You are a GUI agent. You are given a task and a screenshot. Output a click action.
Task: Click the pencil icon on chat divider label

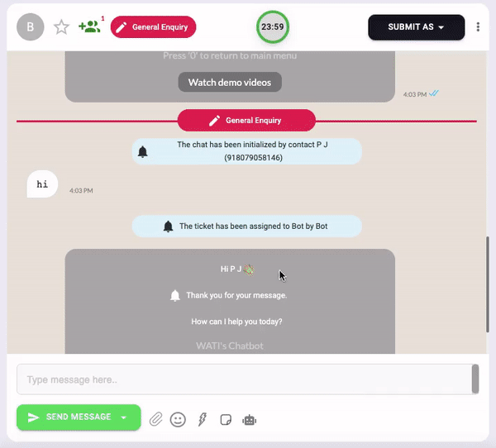pyautogui.click(x=214, y=121)
